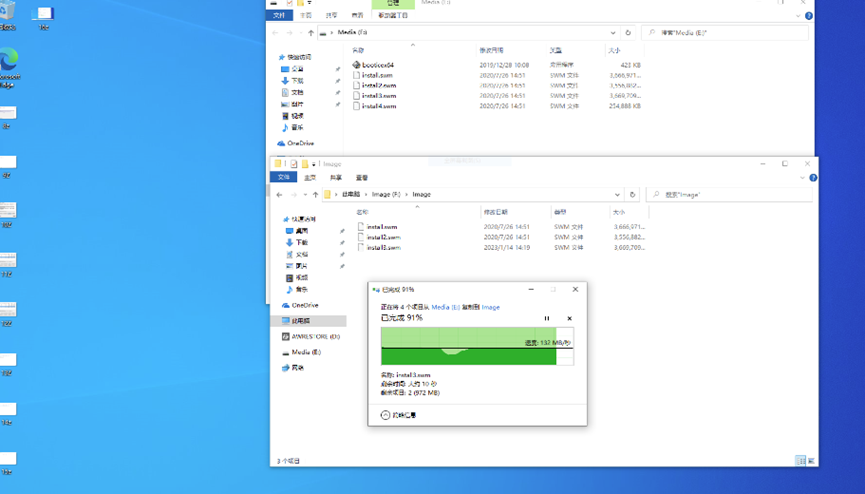Image resolution: width=865 pixels, height=494 pixels.
Task: Expand the Image window address bar history dropdown
Action: point(617,195)
